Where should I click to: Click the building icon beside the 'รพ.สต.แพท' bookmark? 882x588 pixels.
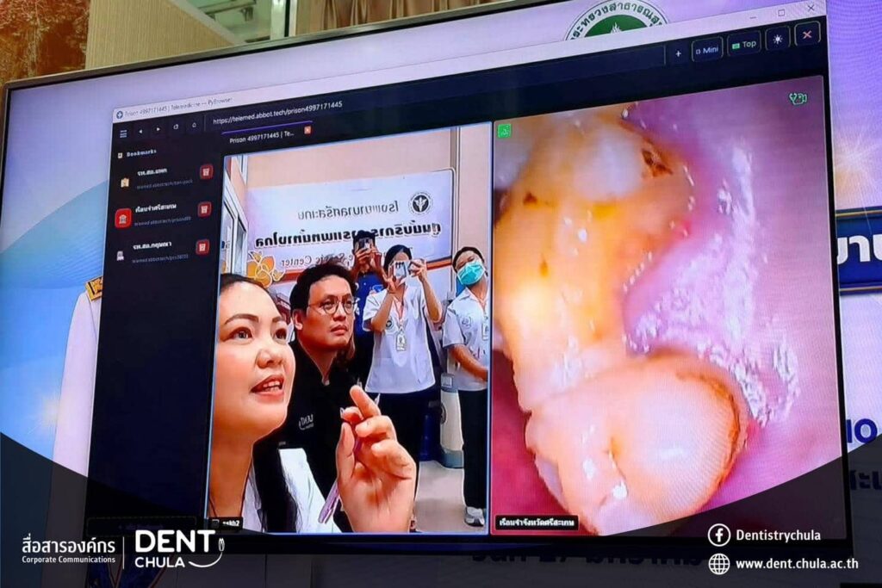pyautogui.click(x=125, y=183)
